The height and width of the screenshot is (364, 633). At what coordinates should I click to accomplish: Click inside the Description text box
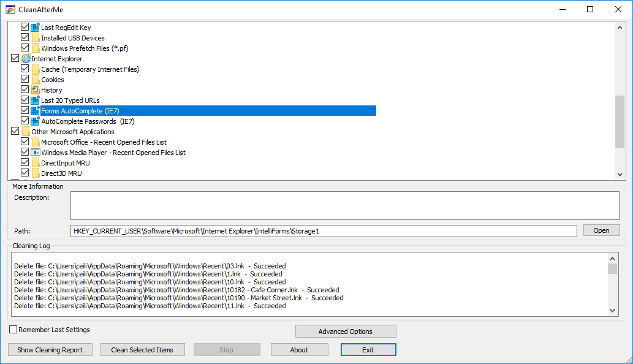(x=345, y=206)
